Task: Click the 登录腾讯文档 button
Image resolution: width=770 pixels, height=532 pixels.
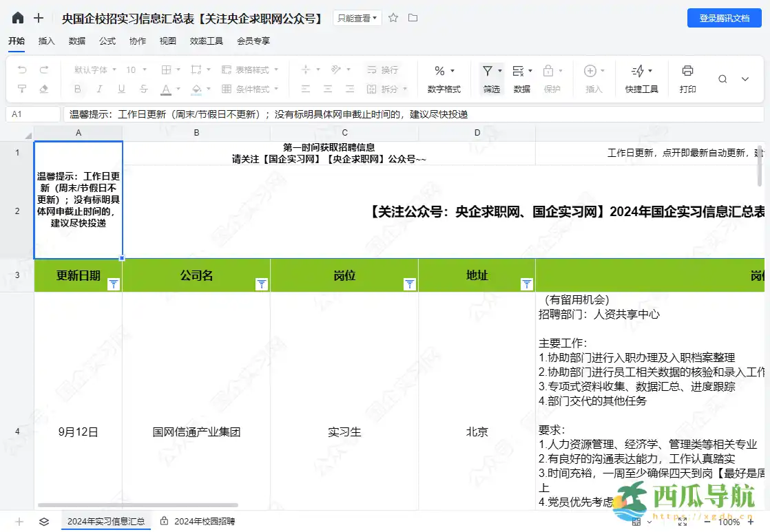Action: [724, 18]
